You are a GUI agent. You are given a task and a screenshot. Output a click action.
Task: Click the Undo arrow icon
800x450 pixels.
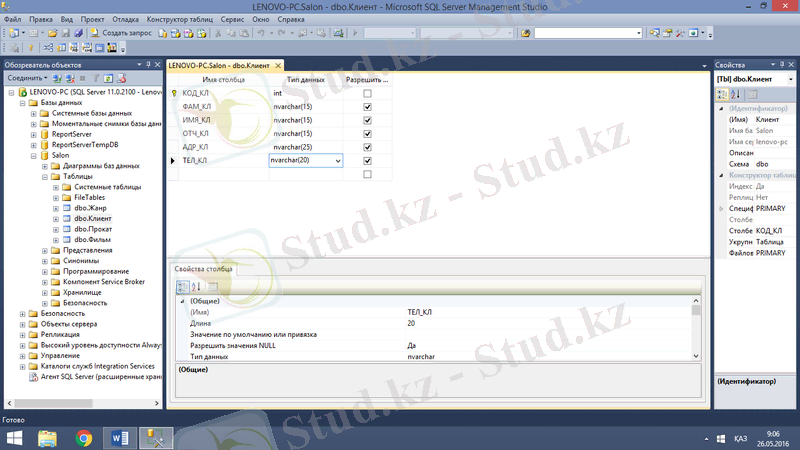(261, 33)
